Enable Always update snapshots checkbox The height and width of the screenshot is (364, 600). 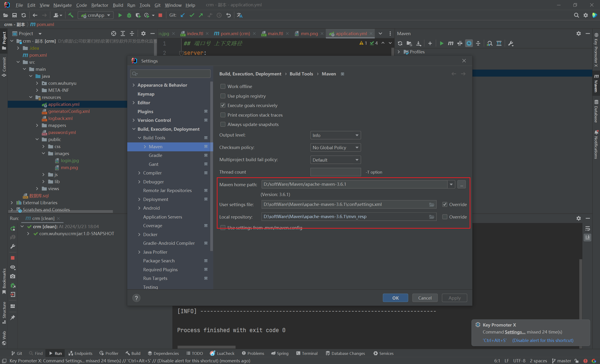tap(223, 124)
